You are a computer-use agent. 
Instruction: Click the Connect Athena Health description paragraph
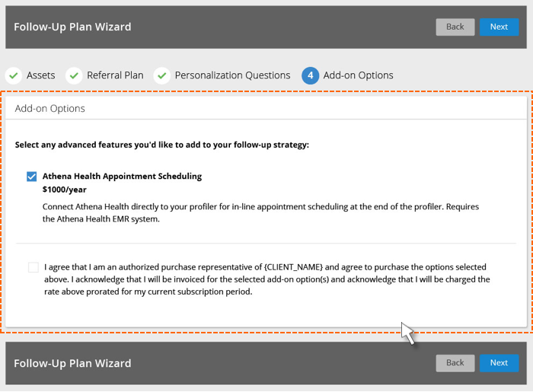coord(260,212)
